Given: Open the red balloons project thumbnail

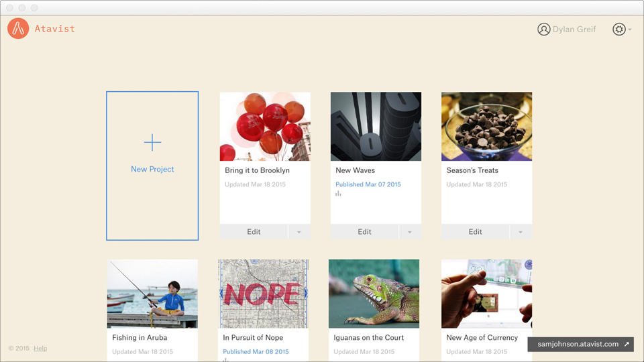Looking at the screenshot, I should 265,127.
